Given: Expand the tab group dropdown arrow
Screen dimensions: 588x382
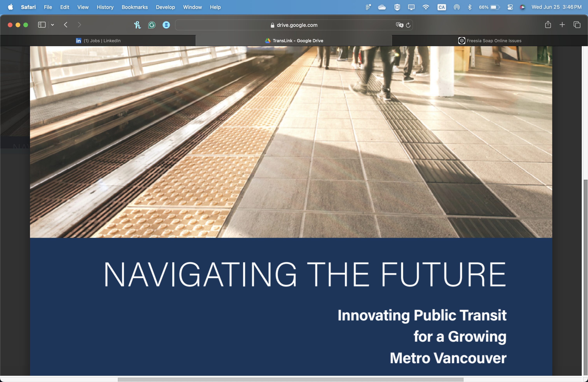Looking at the screenshot, I should 52,25.
